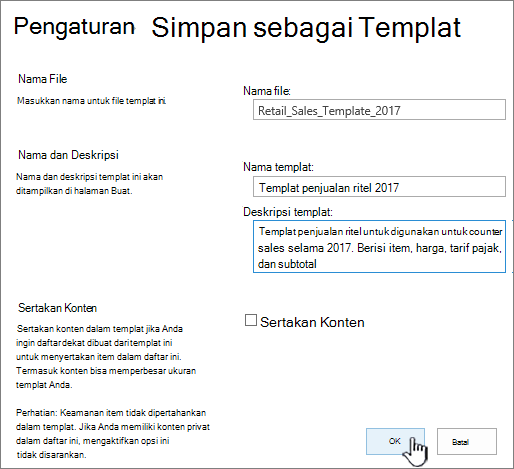
Task: Click the Deskripsi templat text area
Action: pos(379,246)
